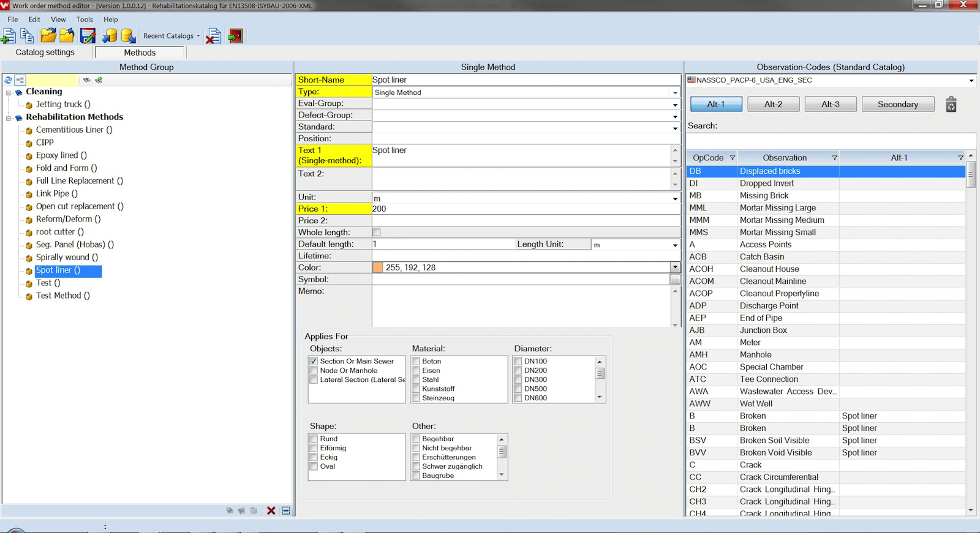Open the Type dropdown for Single Method
Viewport: 980px width, 533px height.
pos(675,93)
